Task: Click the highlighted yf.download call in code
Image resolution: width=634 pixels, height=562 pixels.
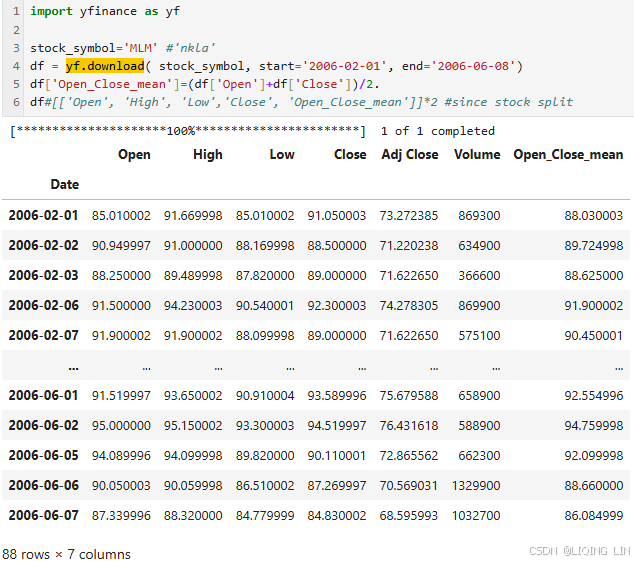Action: [x=105, y=66]
